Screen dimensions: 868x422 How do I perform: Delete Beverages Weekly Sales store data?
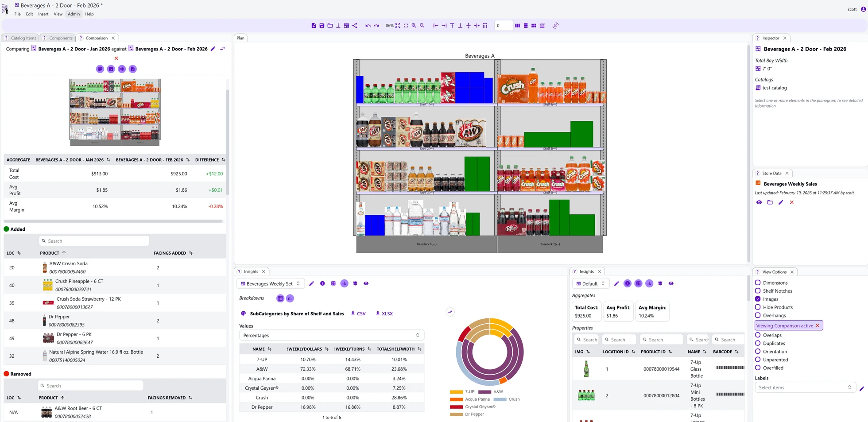tap(792, 202)
